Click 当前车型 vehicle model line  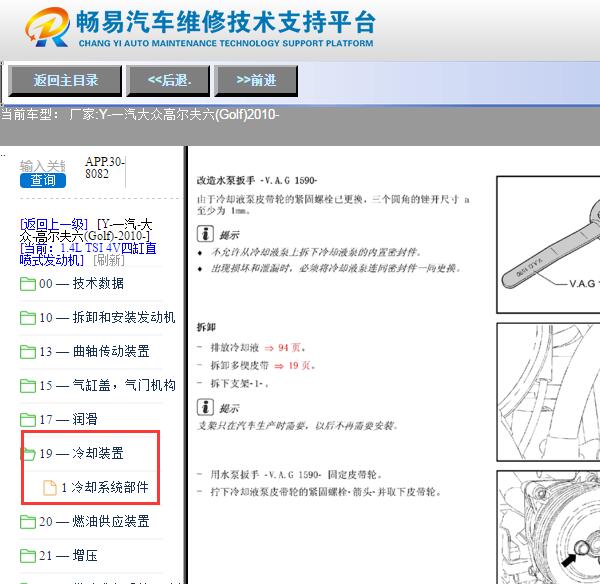pos(140,114)
